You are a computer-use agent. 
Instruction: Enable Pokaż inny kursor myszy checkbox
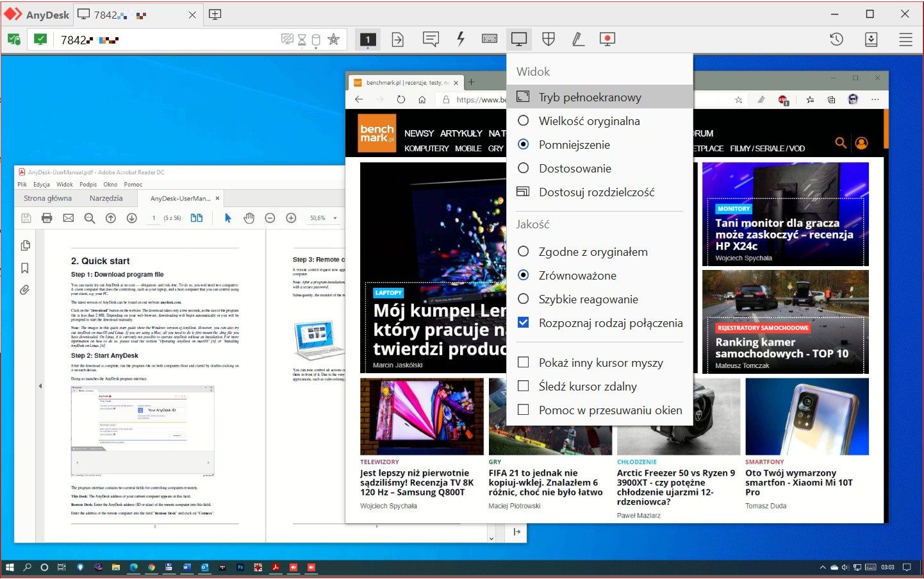pyautogui.click(x=524, y=362)
